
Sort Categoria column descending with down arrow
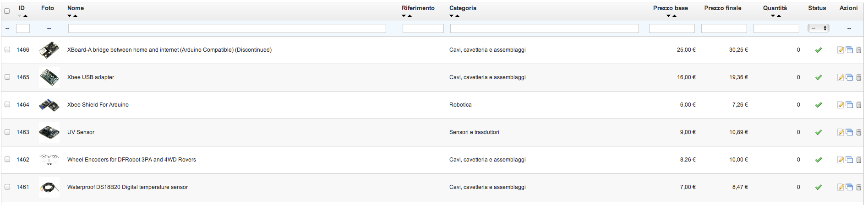pos(452,16)
